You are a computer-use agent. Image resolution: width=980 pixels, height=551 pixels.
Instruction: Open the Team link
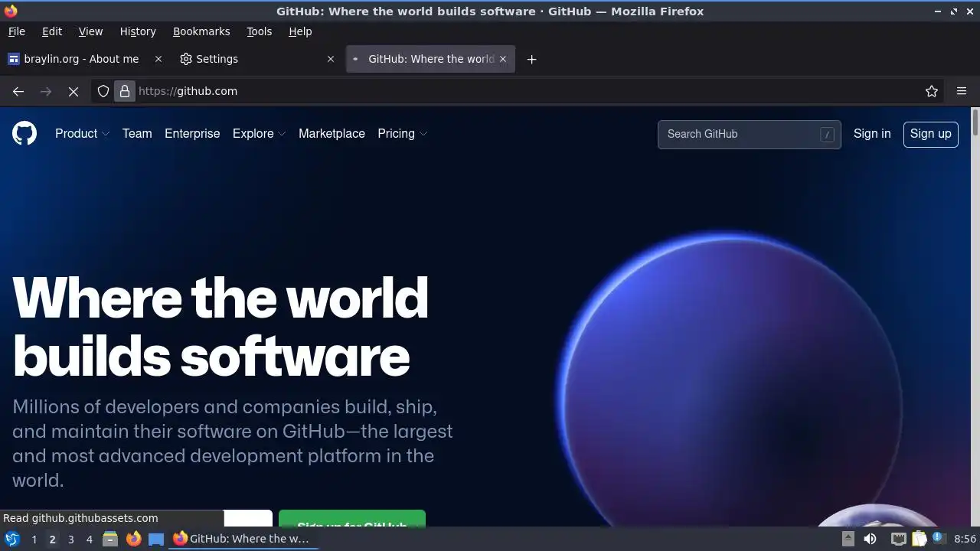[x=137, y=133]
